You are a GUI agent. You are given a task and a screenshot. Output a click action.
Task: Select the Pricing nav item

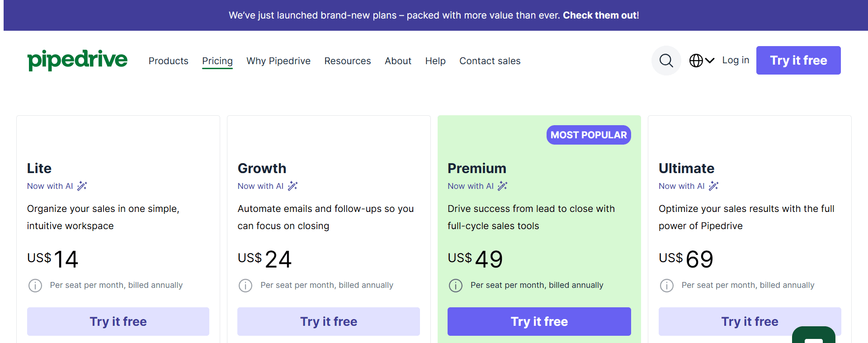tap(217, 61)
